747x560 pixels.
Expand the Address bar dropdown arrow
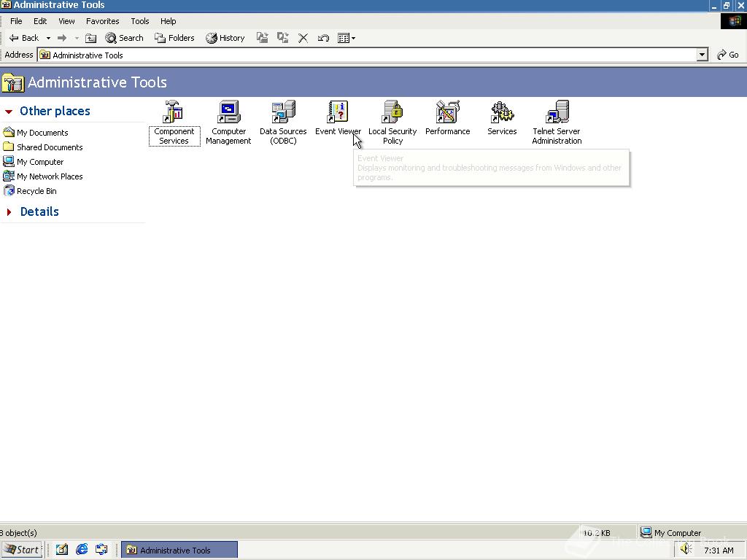point(703,55)
